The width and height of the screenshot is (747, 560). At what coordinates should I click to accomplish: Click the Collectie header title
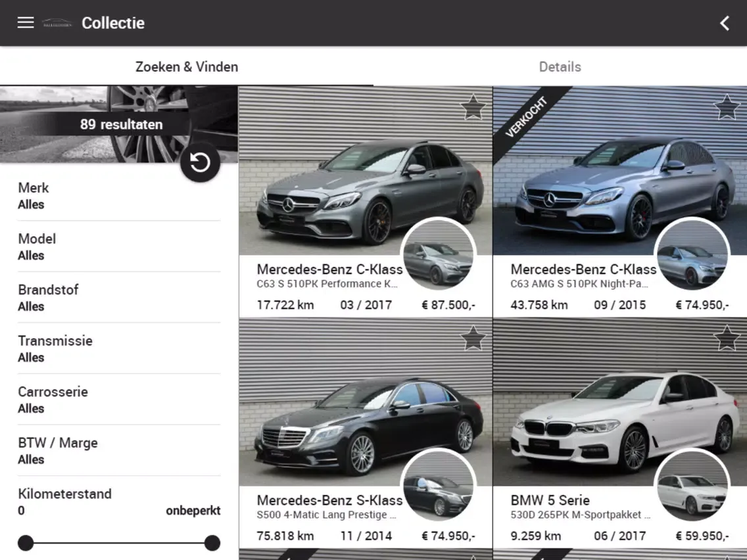113,23
